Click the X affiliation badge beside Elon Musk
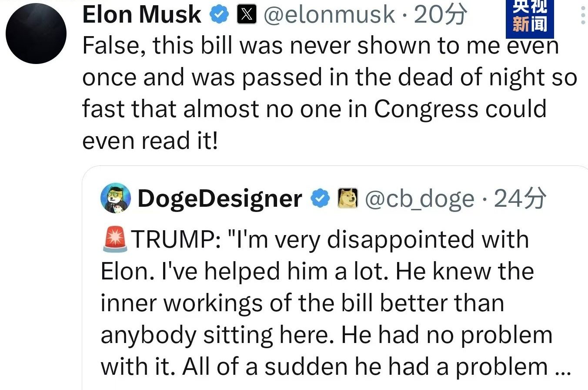 click(247, 16)
